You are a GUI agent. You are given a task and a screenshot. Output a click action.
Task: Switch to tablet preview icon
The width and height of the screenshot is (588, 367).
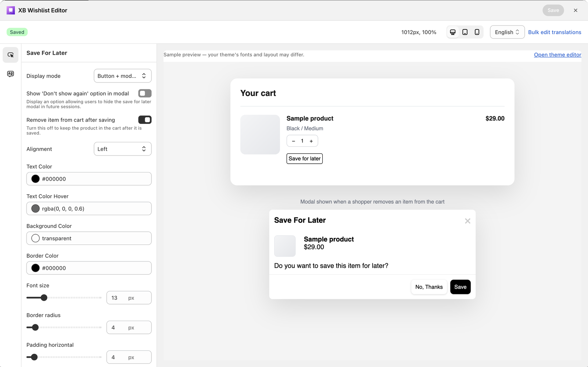pyautogui.click(x=465, y=32)
